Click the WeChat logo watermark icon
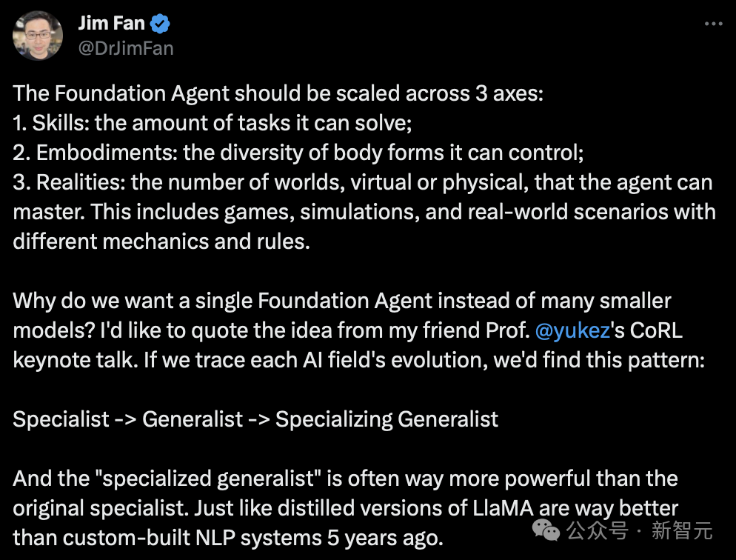 [x=547, y=530]
